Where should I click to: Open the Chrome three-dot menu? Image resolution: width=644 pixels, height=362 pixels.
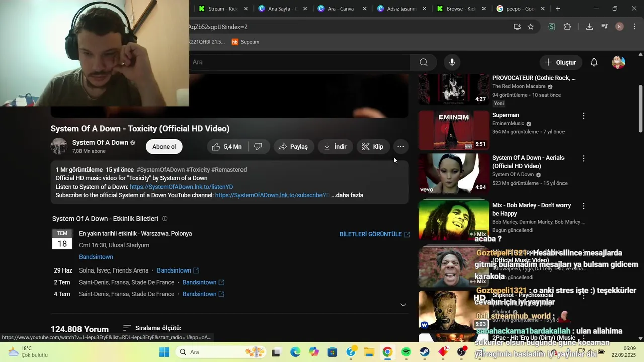pyautogui.click(x=635, y=27)
